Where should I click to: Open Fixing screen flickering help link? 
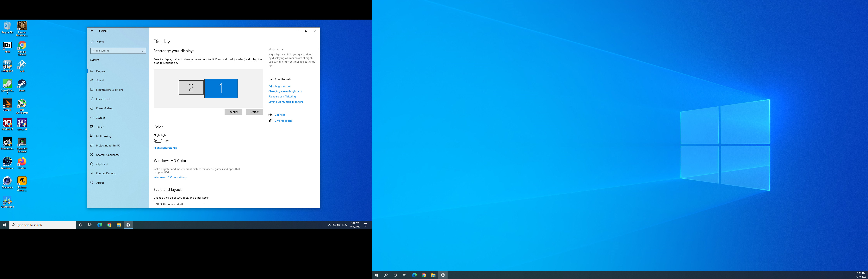point(282,97)
